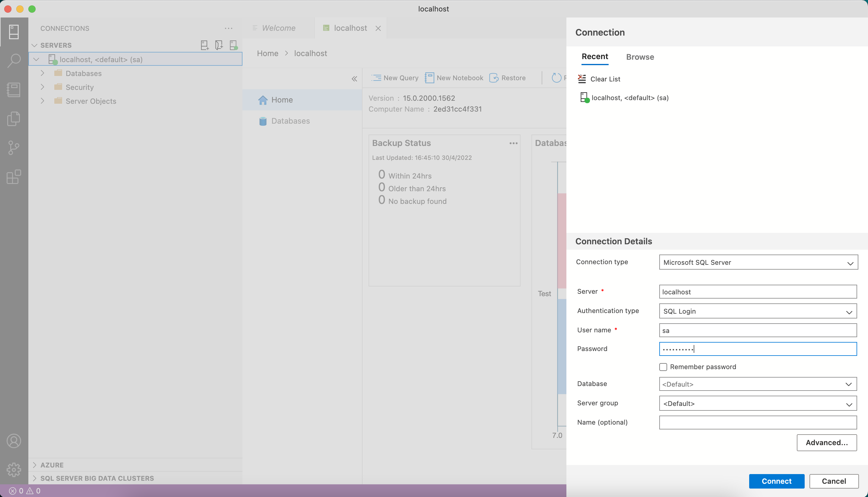Switch to the Browse tab in Connection panel
This screenshot has width=868, height=497.
coord(640,57)
